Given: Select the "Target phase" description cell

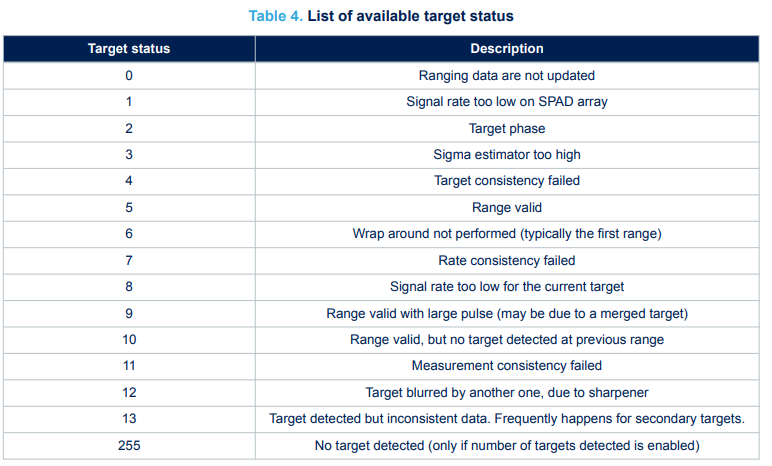Looking at the screenshot, I should click(x=507, y=128).
